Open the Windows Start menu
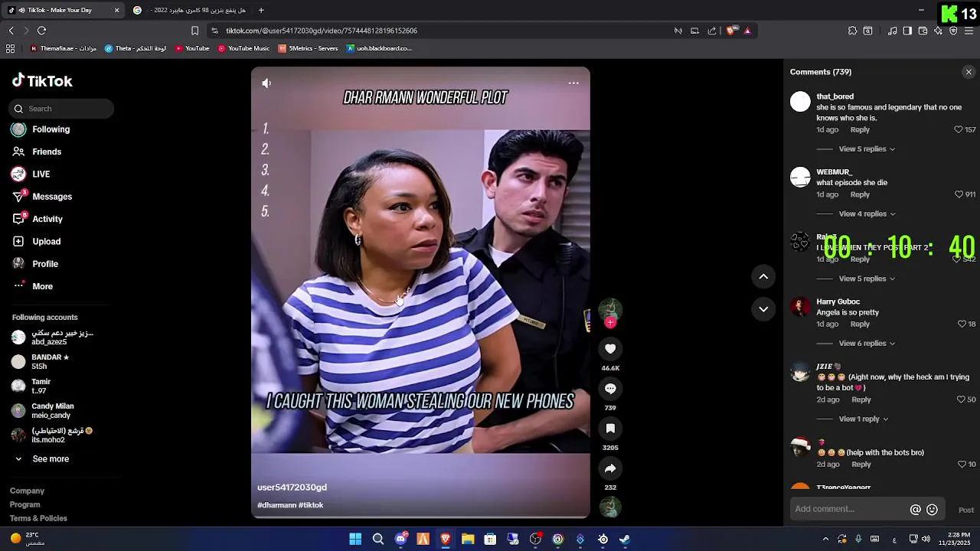 [x=355, y=540]
